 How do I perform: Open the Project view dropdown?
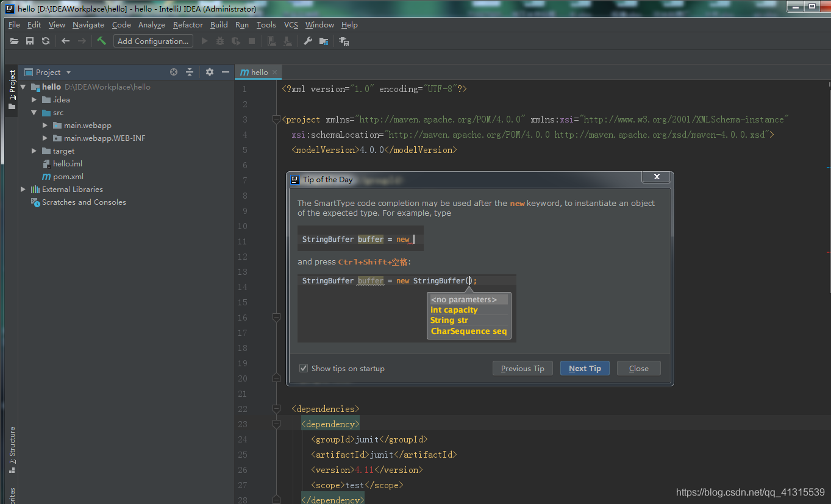point(68,73)
